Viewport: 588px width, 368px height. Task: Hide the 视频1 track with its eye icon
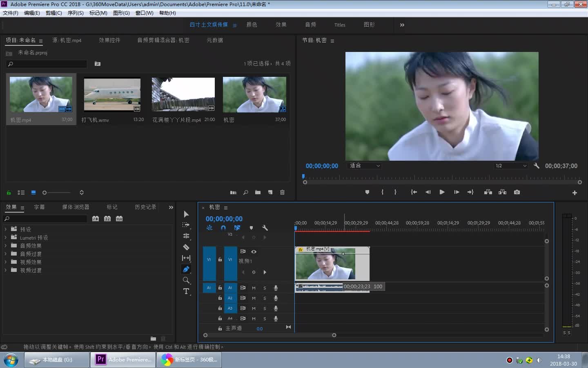254,251
